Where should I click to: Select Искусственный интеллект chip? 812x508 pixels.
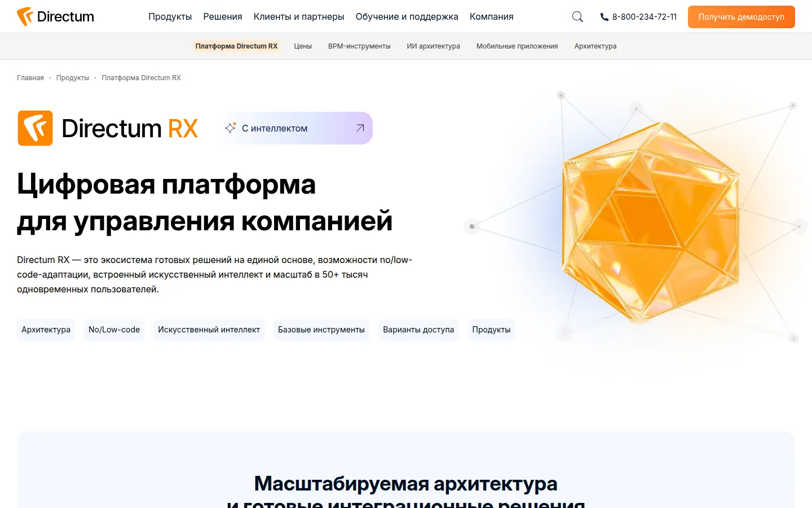pos(209,330)
